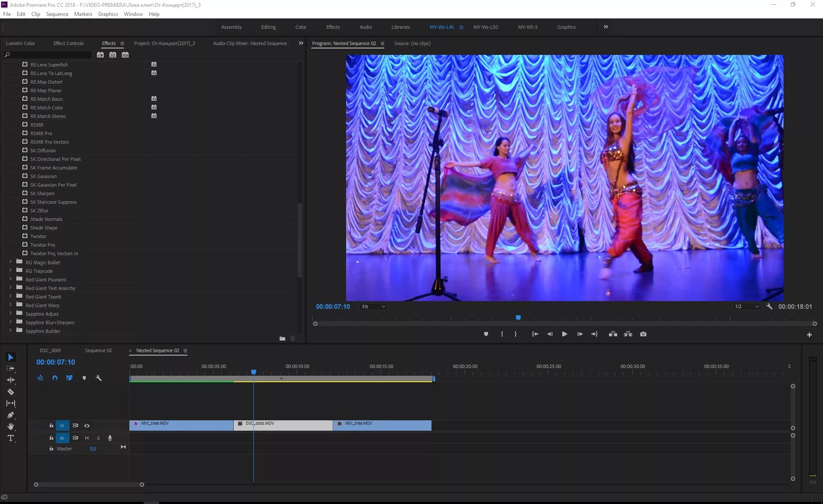Select the Ripple Edit tool
Screen dimensions: 823x504
click(11, 380)
